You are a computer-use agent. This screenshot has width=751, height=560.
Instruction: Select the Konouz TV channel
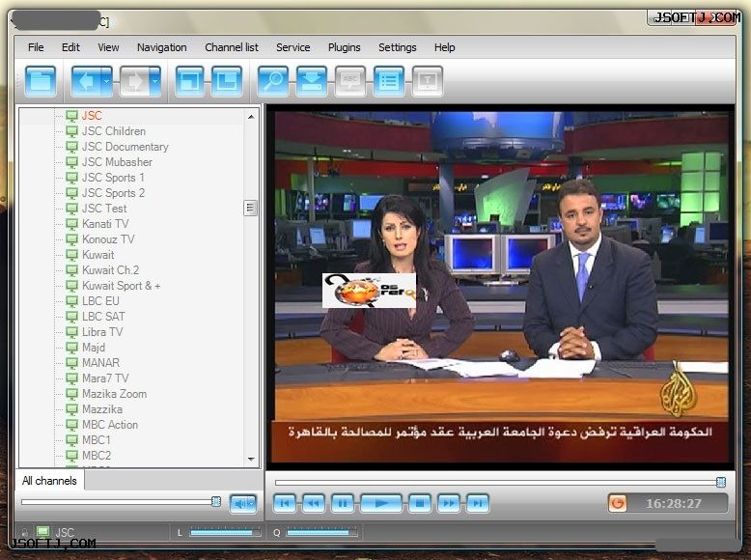108,239
